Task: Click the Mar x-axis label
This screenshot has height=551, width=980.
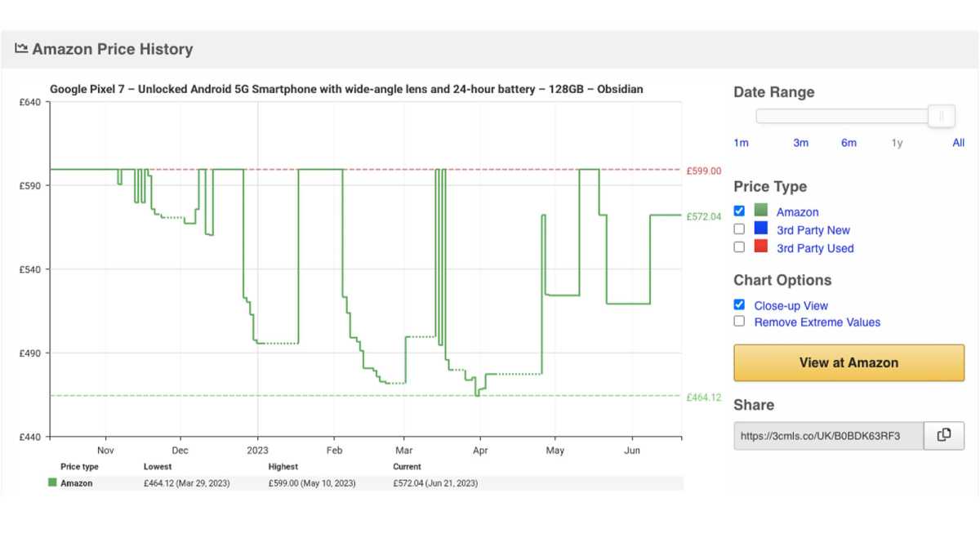Action: [403, 451]
